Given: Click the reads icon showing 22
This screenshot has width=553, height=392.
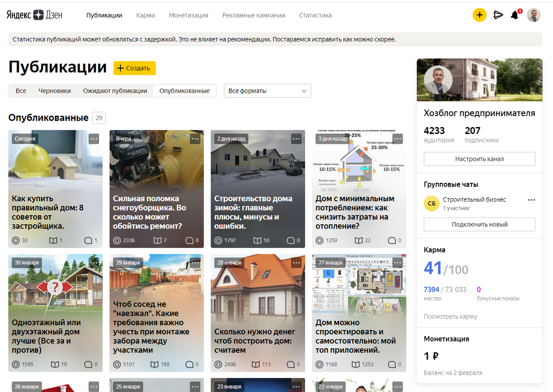Looking at the screenshot, I should point(359,240).
